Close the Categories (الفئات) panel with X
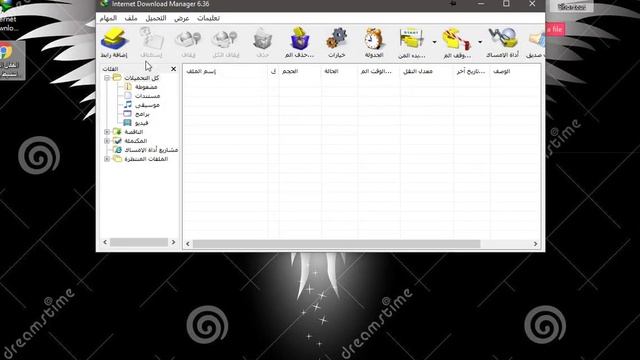Image resolution: width=640 pixels, height=360 pixels. tap(173, 69)
